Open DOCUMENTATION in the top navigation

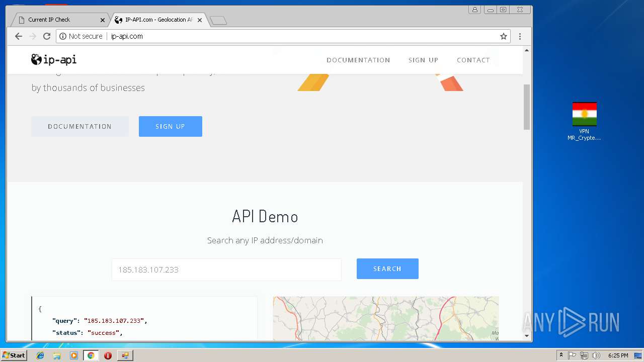click(x=358, y=60)
